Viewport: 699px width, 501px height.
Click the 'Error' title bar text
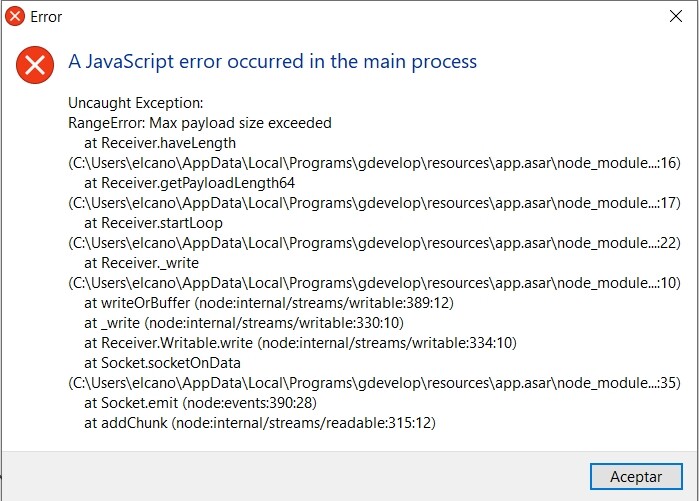pyautogui.click(x=46, y=17)
